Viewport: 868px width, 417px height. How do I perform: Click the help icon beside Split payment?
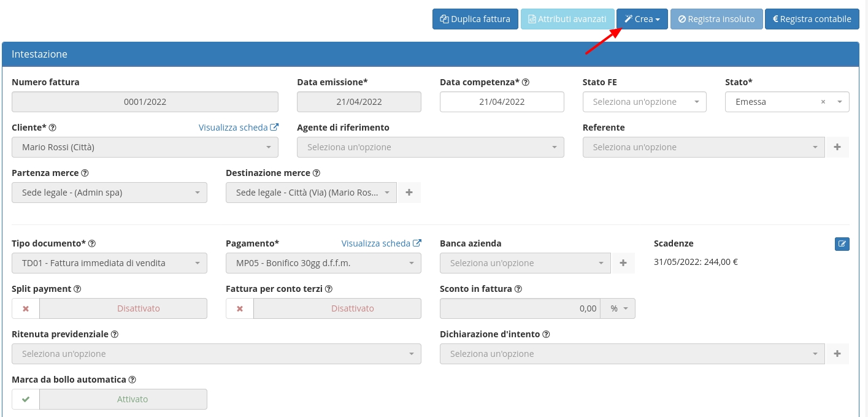point(78,289)
